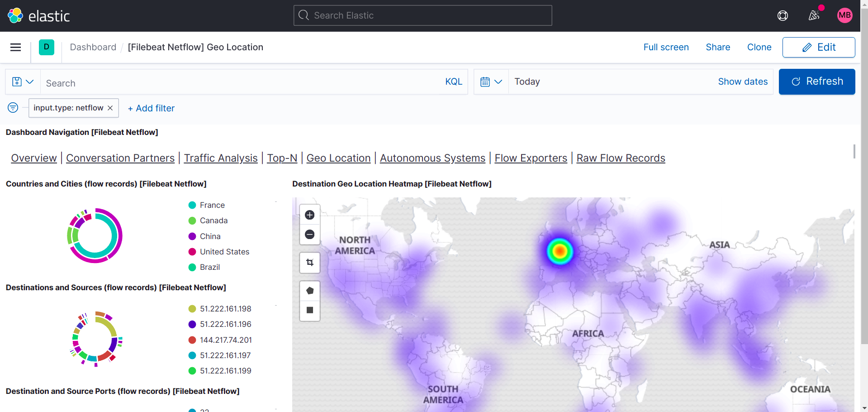868x412 pixels.
Task: Open the saved query menu
Action: tap(23, 82)
